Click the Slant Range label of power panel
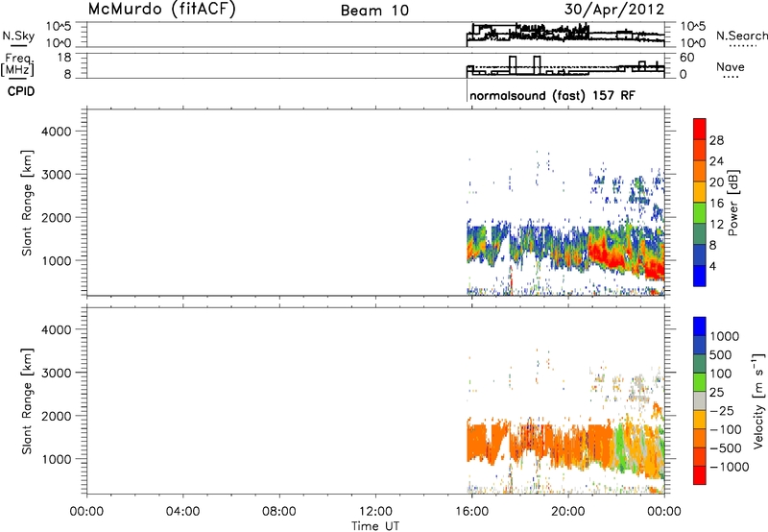 (27, 203)
